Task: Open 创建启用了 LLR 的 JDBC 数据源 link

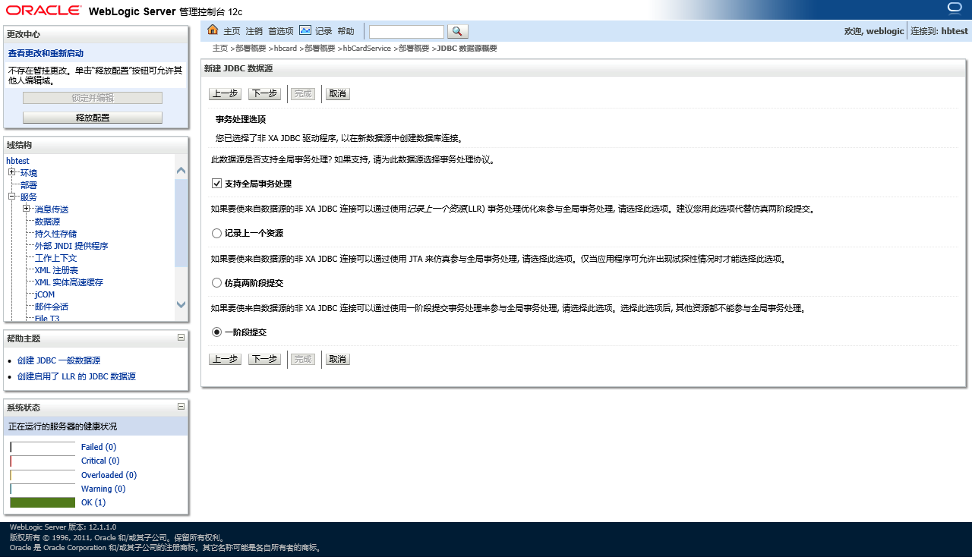Action: (x=77, y=376)
